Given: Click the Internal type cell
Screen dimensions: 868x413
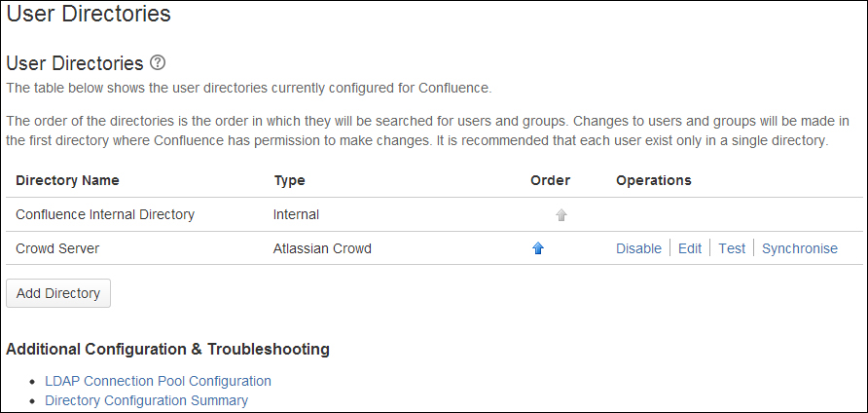Looking at the screenshot, I should [296, 214].
